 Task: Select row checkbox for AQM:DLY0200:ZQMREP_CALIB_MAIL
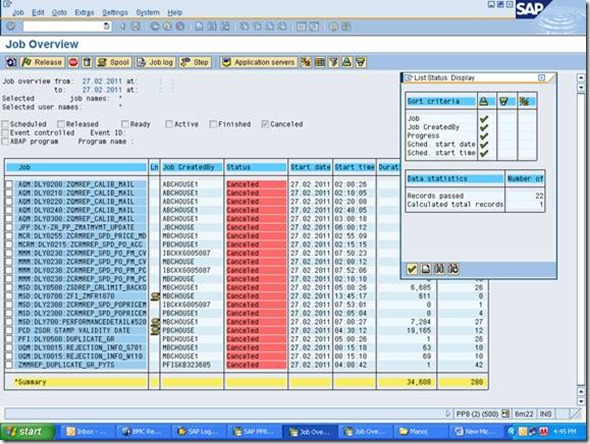pos(9,184)
